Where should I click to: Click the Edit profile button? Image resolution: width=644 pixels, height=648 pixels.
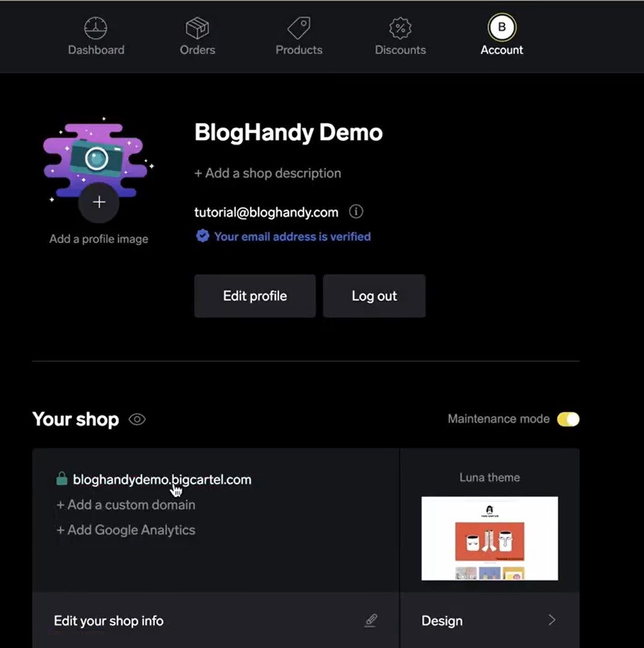click(x=255, y=296)
